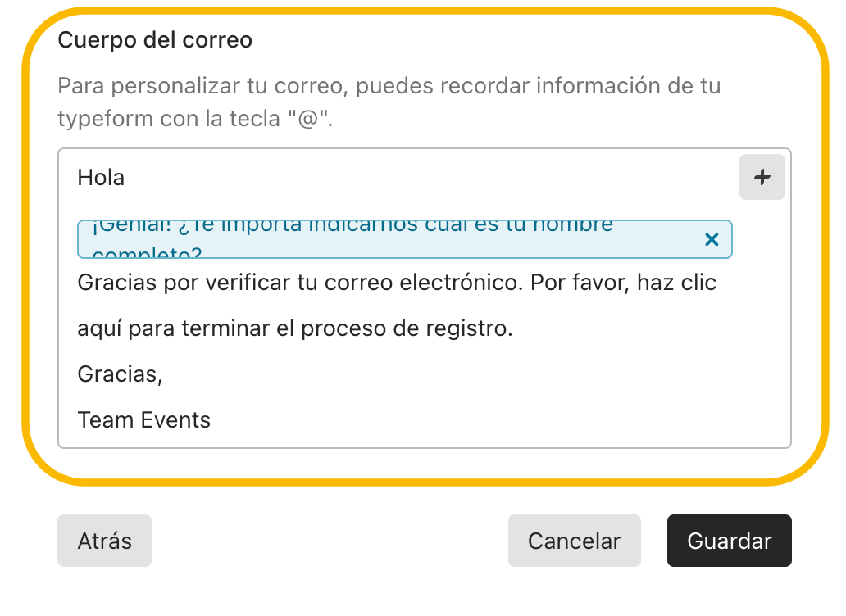846x616 pixels.
Task: Click the 'Team Events' signature line
Action: (143, 420)
